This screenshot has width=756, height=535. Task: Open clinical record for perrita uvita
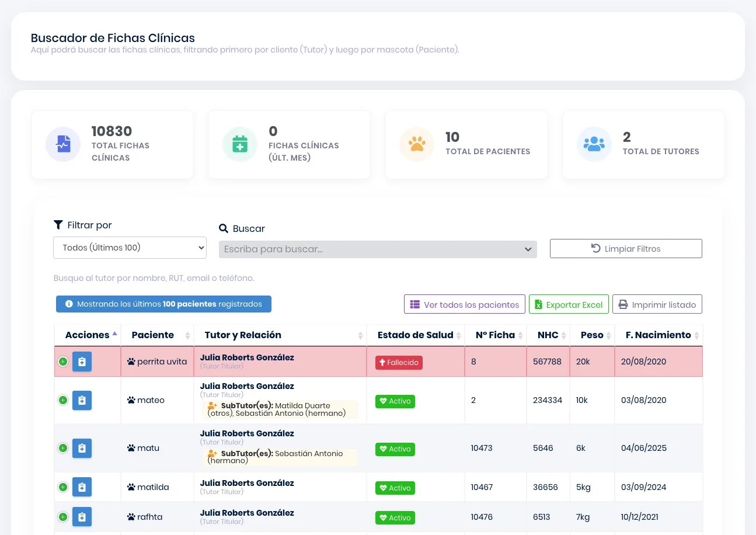tap(82, 362)
